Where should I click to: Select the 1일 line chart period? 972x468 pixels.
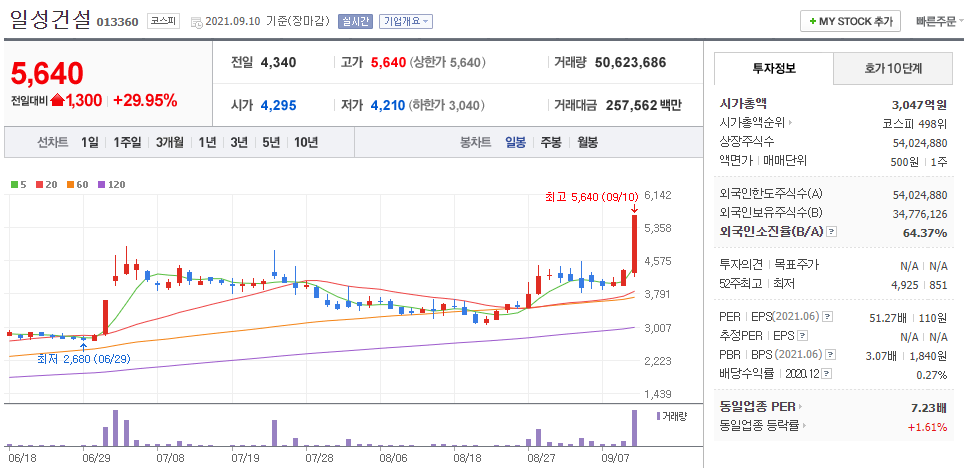coord(89,143)
